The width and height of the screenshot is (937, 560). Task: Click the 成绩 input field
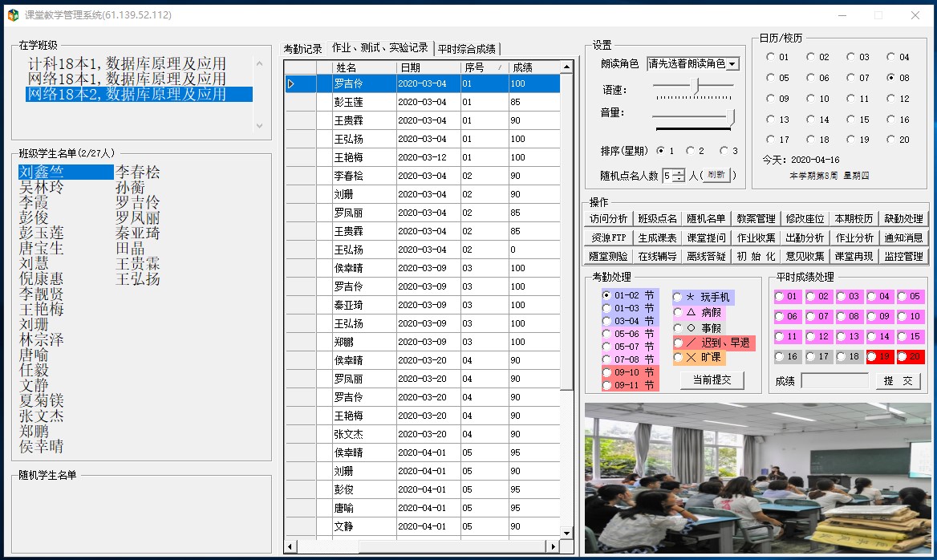tap(834, 381)
